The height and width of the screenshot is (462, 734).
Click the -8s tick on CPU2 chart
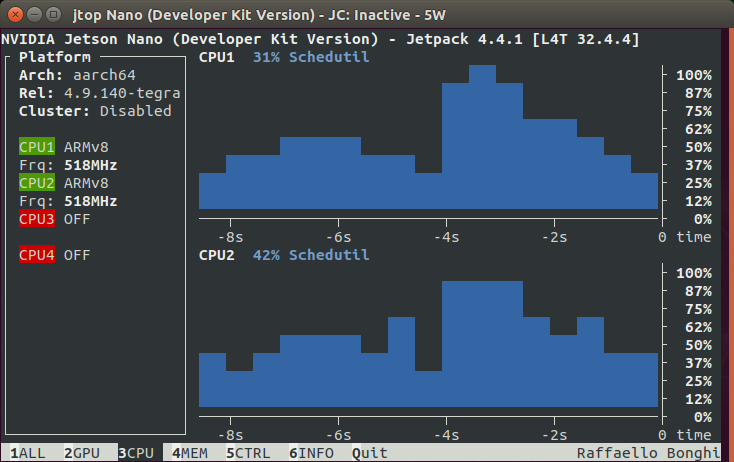click(230, 435)
